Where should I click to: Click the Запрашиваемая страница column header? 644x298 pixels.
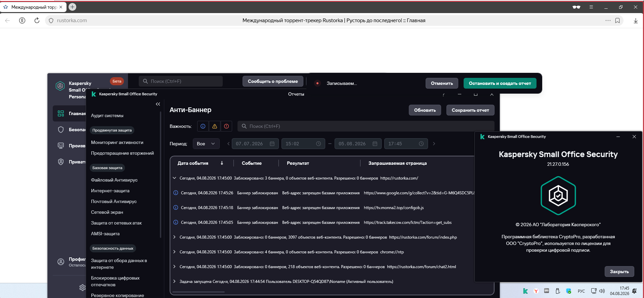(x=397, y=163)
